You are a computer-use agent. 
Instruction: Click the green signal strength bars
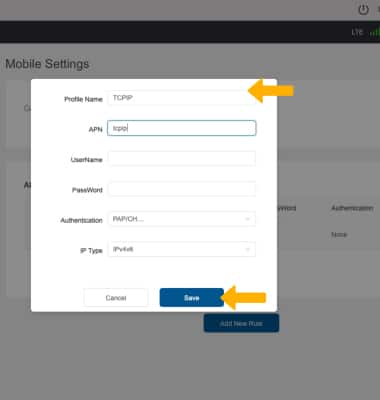(375, 32)
